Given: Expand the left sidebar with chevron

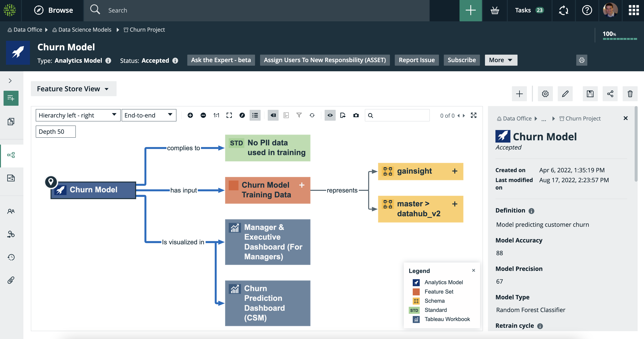Looking at the screenshot, I should (x=10, y=80).
